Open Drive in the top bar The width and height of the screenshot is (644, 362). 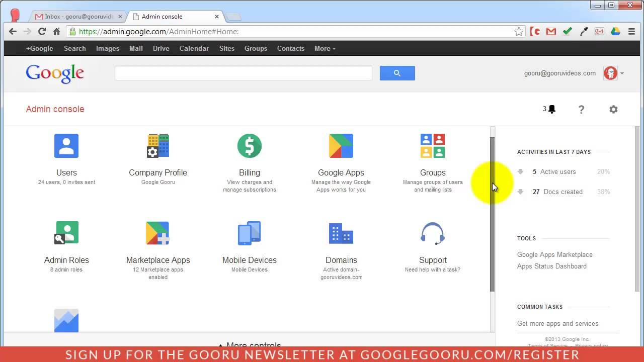pos(161,48)
